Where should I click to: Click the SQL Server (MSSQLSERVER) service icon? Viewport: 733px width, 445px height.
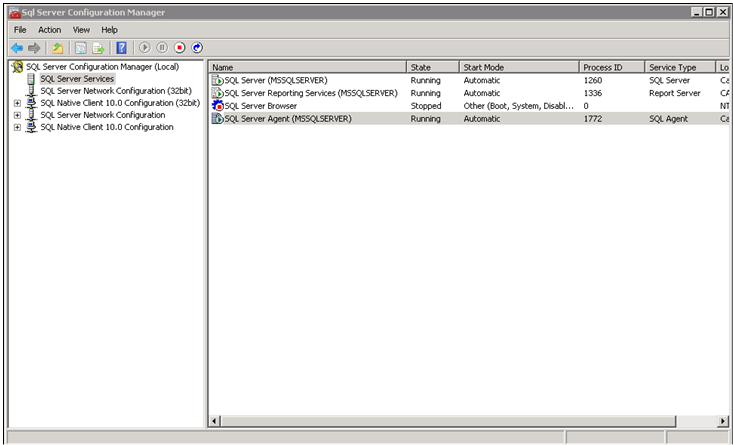tap(218, 80)
